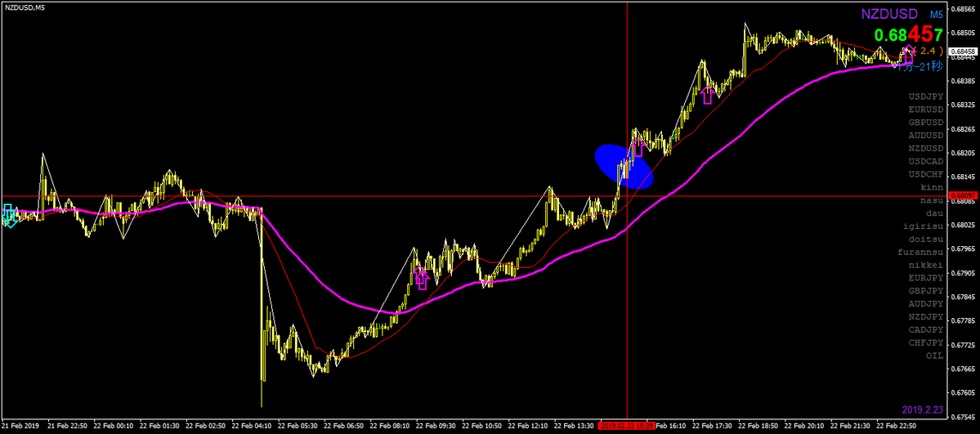Click the purple 2019.2.23 date label
This screenshot has height=434, width=980.
click(x=923, y=409)
